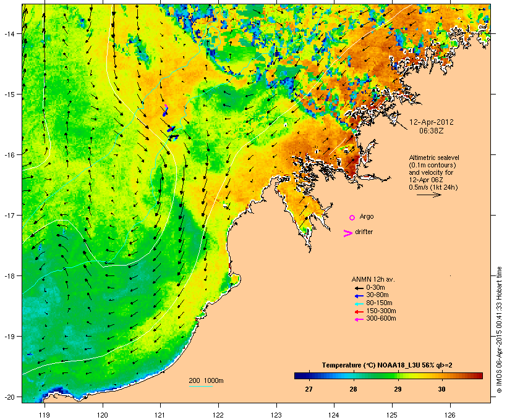Click the longitude label 126
This screenshot has width=507, height=420.
pos(450,415)
